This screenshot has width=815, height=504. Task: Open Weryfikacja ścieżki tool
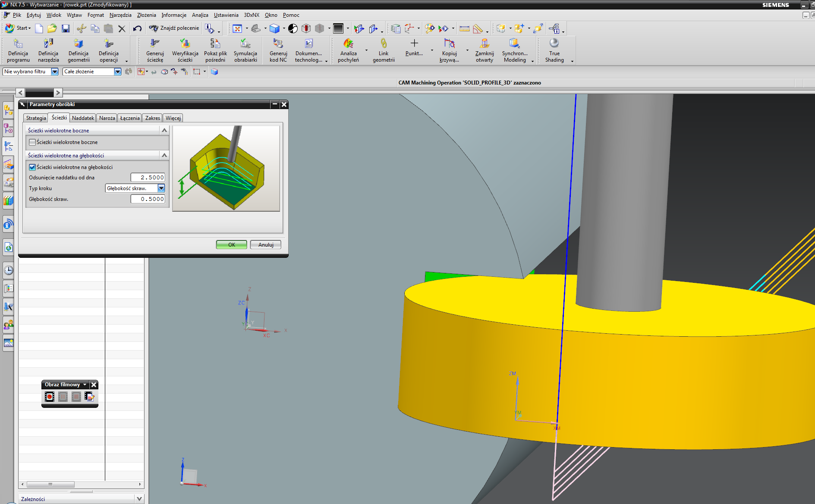point(185,50)
